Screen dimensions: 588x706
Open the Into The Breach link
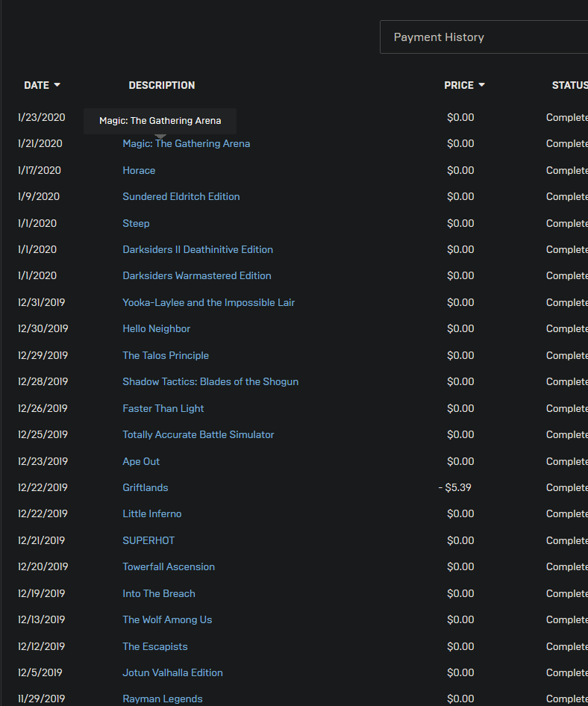pyautogui.click(x=158, y=594)
